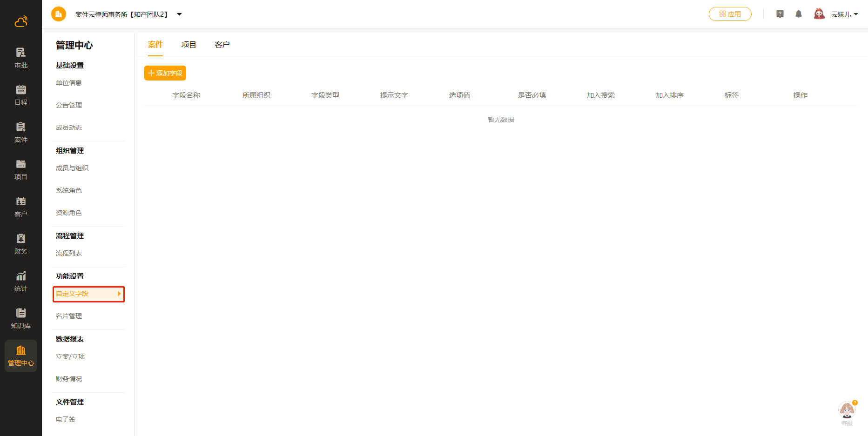Viewport: 868px width, 436px height.
Task: Click the 添加字段 button
Action: (165, 73)
